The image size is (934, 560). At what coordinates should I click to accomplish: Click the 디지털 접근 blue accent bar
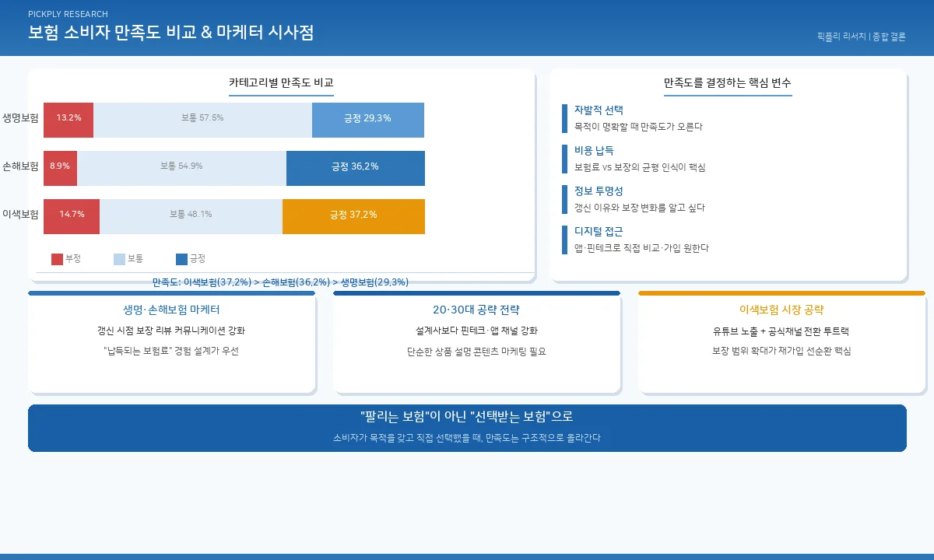click(x=566, y=237)
